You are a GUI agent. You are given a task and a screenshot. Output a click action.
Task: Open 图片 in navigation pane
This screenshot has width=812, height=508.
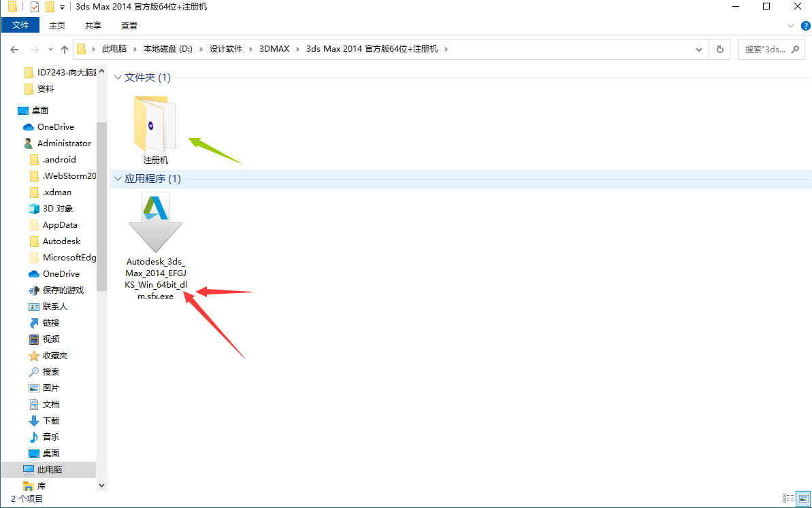[x=44, y=388]
